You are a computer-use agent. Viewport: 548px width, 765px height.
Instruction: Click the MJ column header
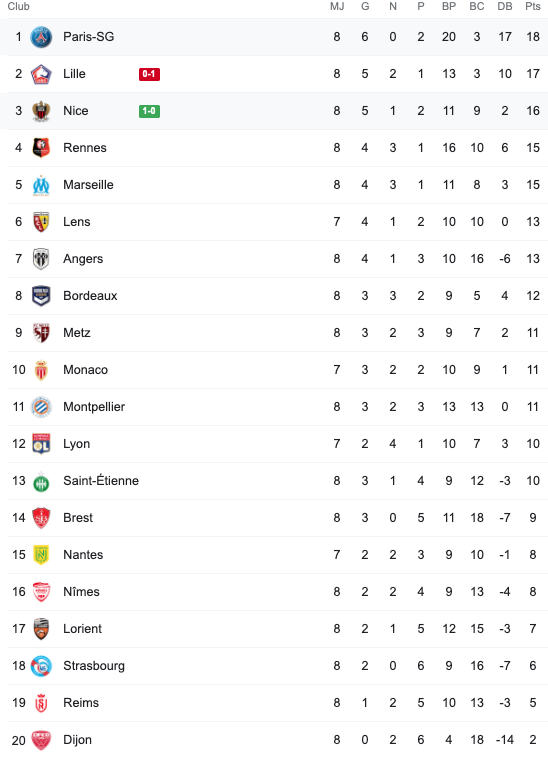coord(337,6)
